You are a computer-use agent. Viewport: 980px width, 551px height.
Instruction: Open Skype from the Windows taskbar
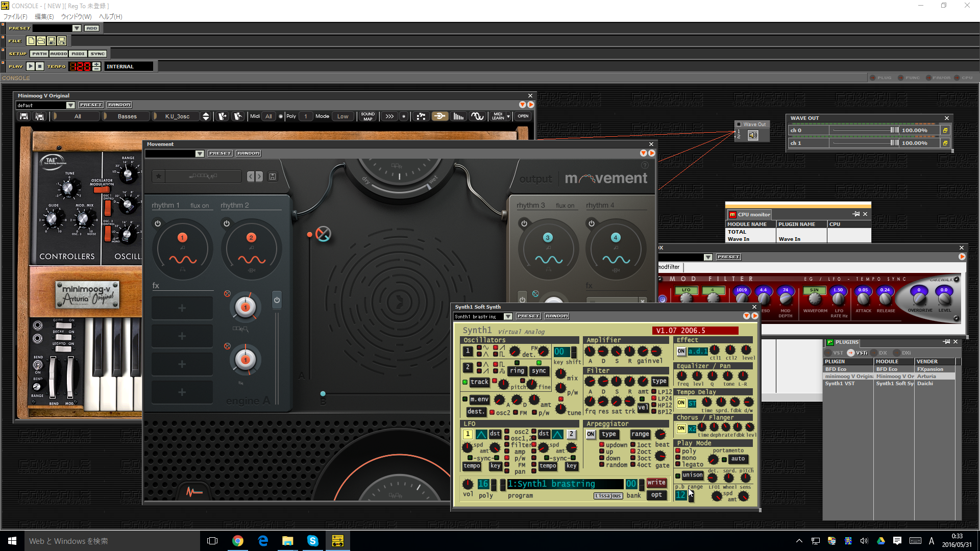click(312, 541)
